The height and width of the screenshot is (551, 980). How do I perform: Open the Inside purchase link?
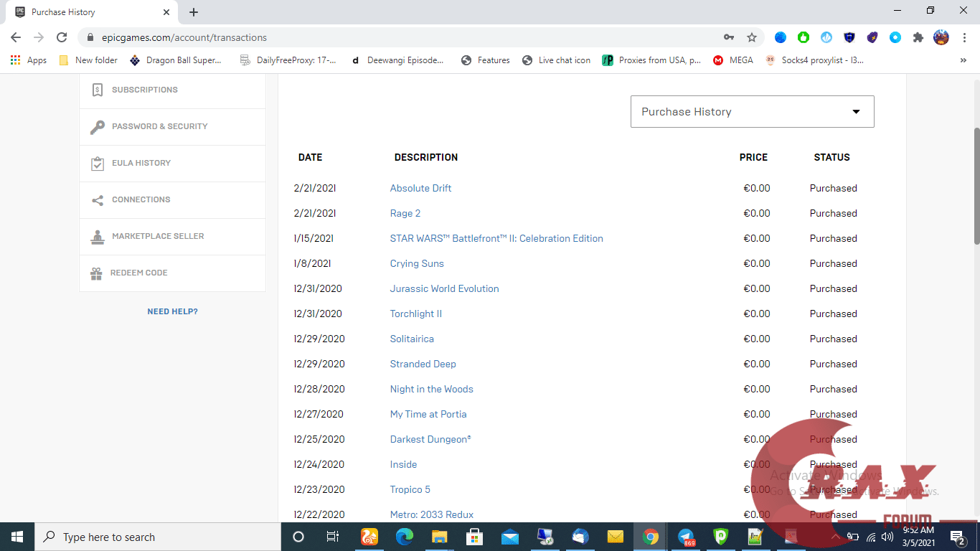click(403, 464)
